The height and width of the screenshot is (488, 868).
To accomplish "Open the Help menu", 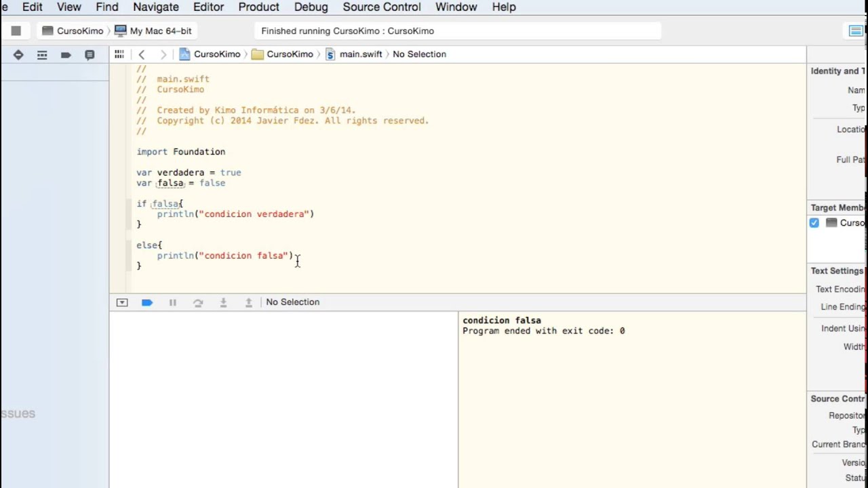I will (504, 7).
